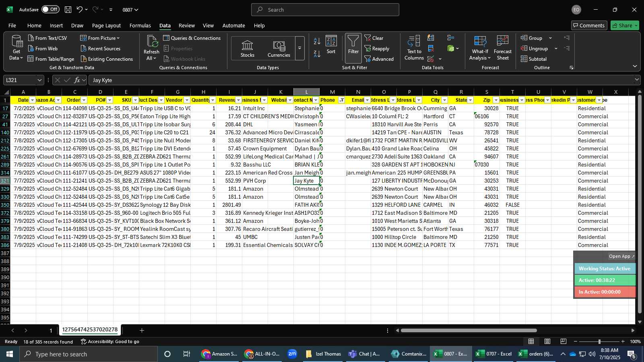Viewport: 644px width, 362px height.
Task: Click the Undo arrow icon
Action: [x=80, y=9]
